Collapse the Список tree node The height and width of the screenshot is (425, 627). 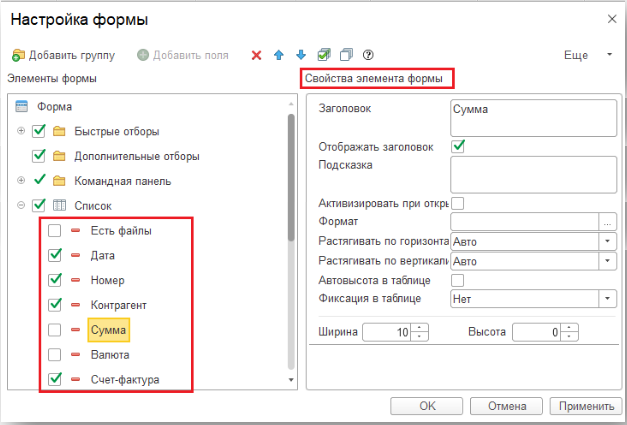(x=21, y=205)
